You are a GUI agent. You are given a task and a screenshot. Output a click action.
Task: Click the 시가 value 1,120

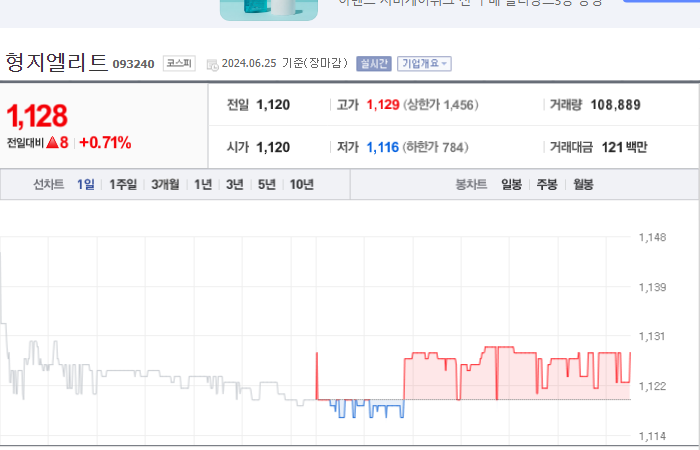[273, 147]
